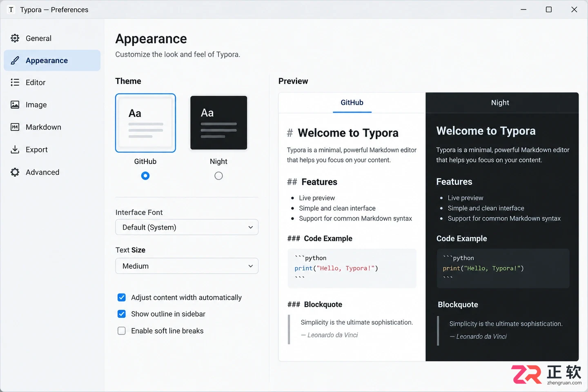Image resolution: width=588 pixels, height=392 pixels.
Task: Click the Appearance paintbrush icon
Action: (x=15, y=60)
